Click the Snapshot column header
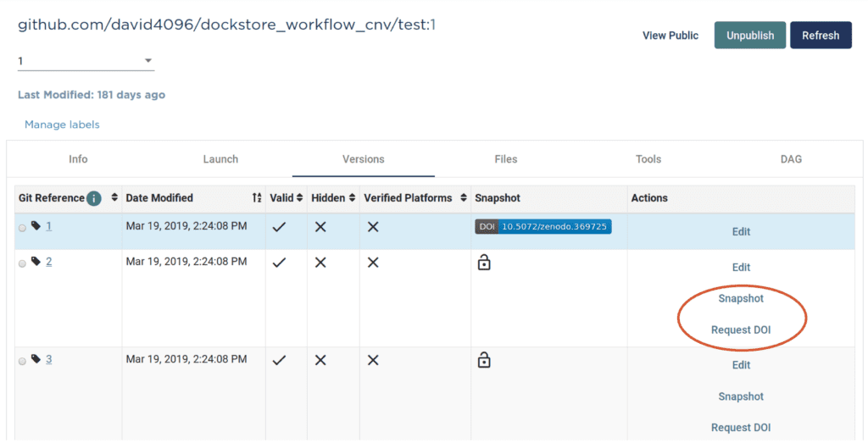 click(x=497, y=198)
